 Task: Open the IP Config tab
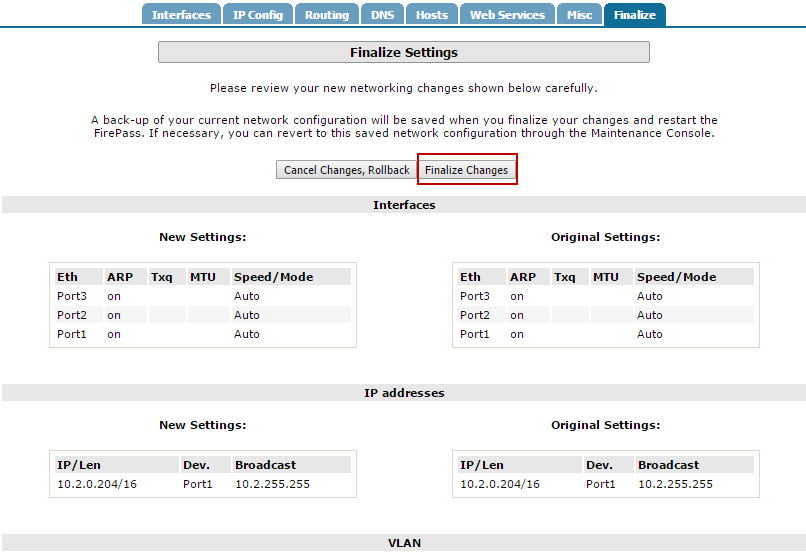(x=258, y=15)
